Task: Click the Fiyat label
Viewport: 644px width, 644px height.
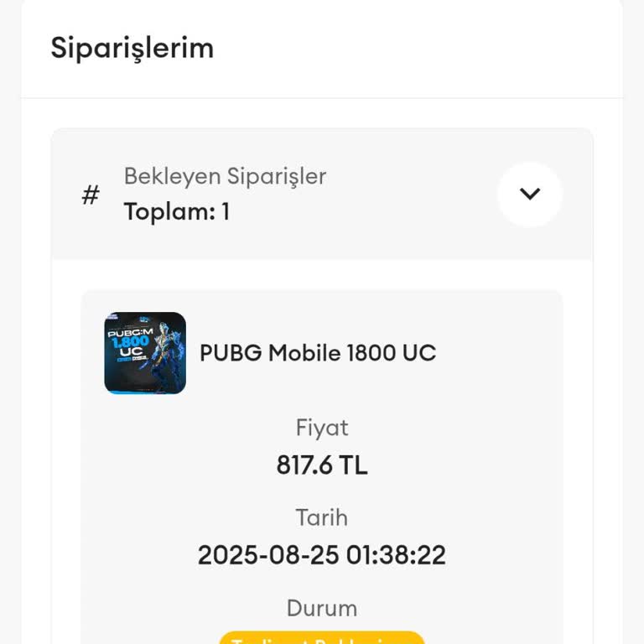Action: point(322,428)
